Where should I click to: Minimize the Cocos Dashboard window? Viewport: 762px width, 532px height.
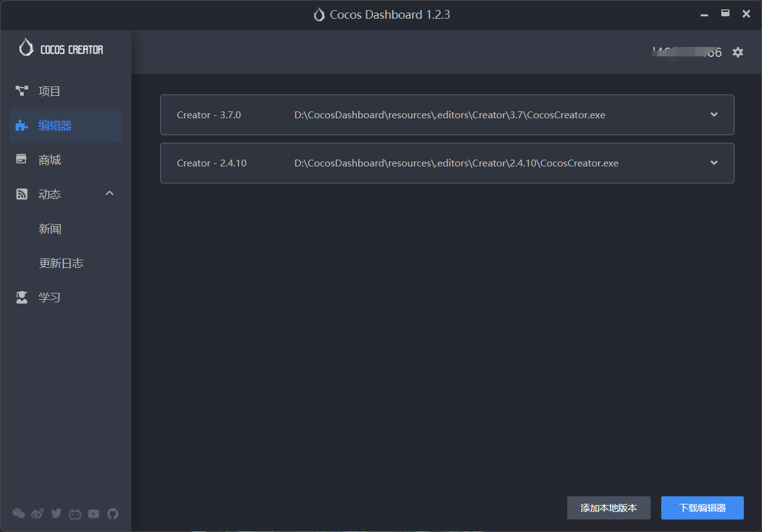click(x=704, y=14)
